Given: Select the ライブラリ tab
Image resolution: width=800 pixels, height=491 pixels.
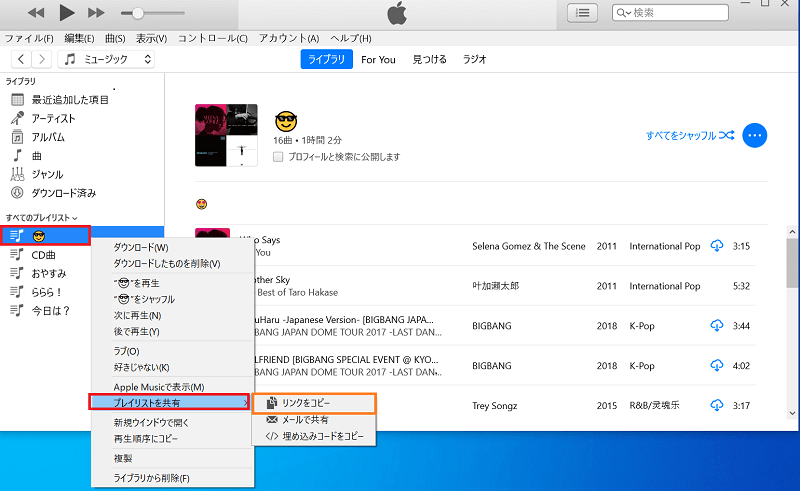Looking at the screenshot, I should point(327,59).
